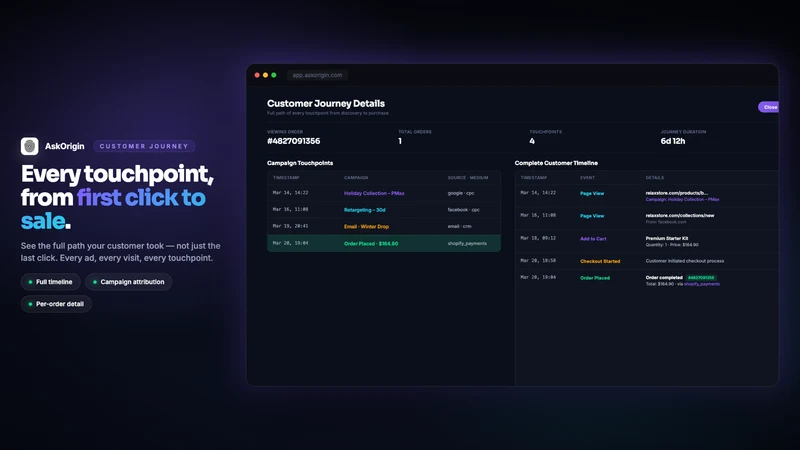Open the Retargeting – 30d campaign
The image size is (800, 450).
(x=364, y=210)
